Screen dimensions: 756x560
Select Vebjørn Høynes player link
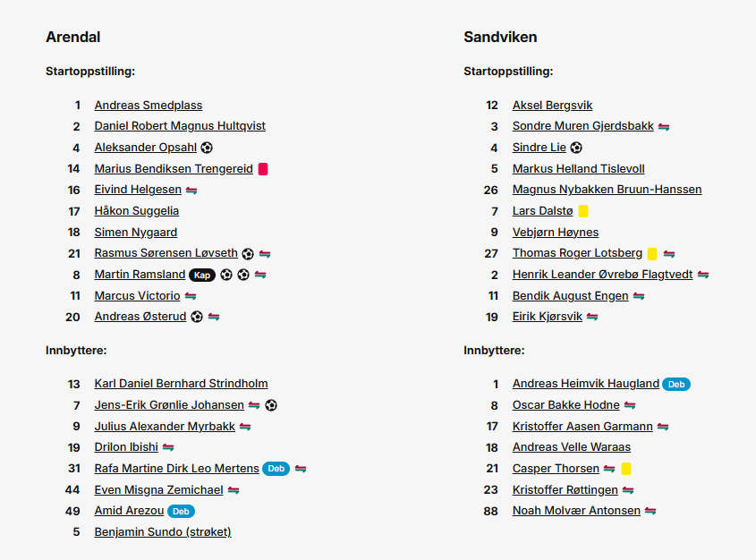(556, 233)
